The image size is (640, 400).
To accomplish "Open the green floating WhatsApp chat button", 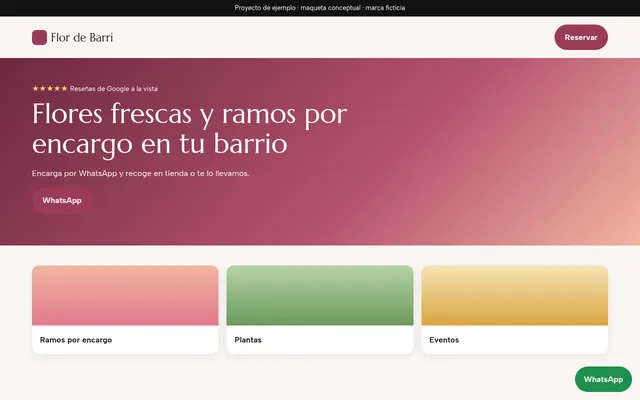I will click(x=603, y=379).
